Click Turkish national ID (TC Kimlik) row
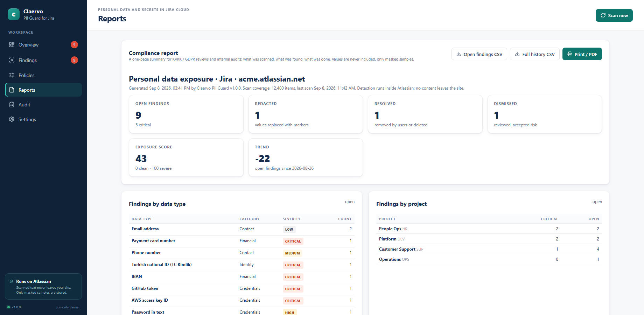This screenshot has width=644, height=315. 241,265
